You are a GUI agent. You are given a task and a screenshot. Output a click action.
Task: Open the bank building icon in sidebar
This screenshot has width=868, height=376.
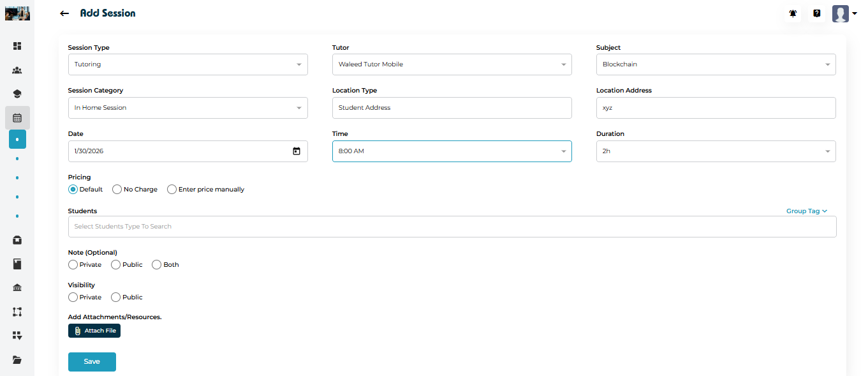pos(17,288)
